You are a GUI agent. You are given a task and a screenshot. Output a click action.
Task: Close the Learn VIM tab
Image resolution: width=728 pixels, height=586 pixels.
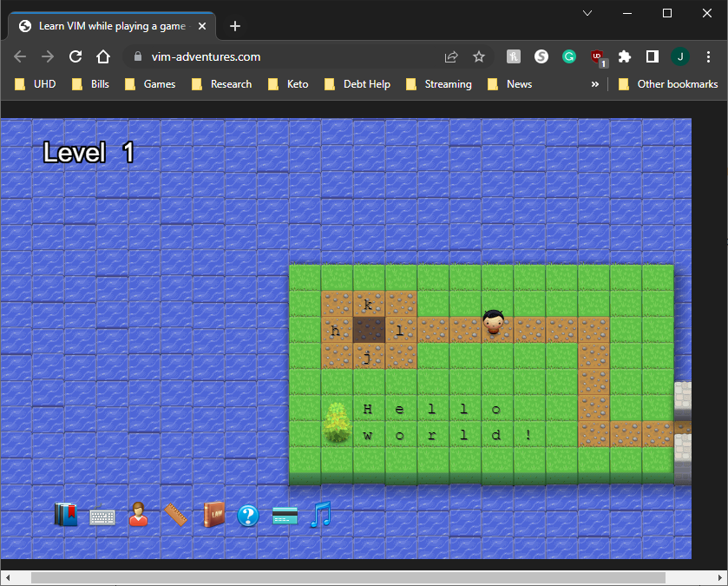pyautogui.click(x=202, y=26)
